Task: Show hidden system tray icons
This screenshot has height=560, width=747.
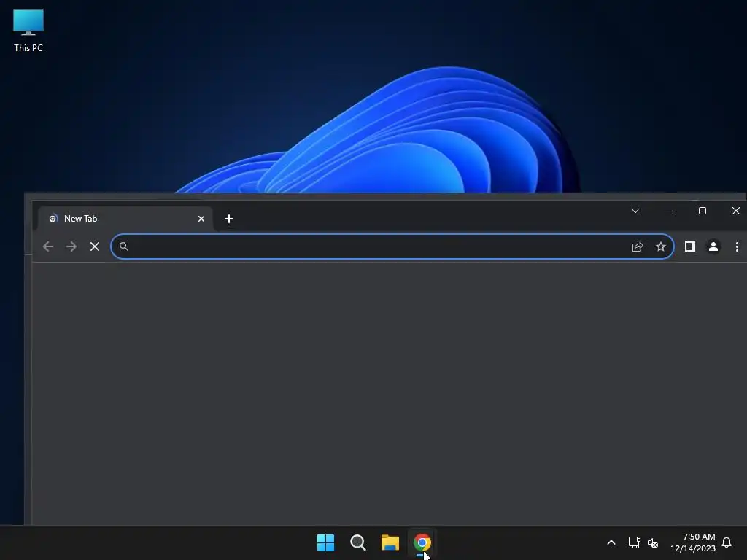Action: [x=611, y=542]
